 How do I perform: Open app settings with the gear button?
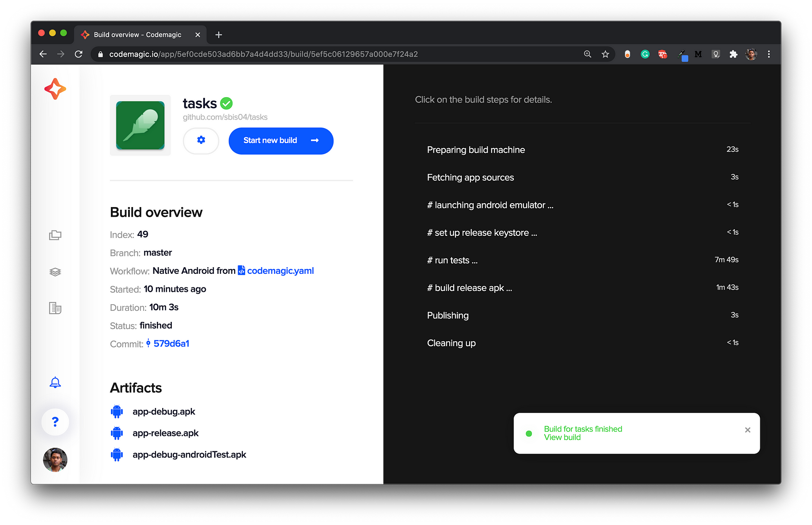(x=201, y=140)
